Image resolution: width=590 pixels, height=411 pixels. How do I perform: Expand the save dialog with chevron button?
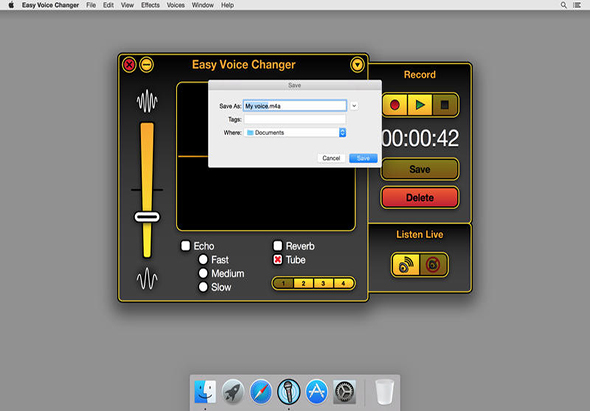click(x=354, y=106)
